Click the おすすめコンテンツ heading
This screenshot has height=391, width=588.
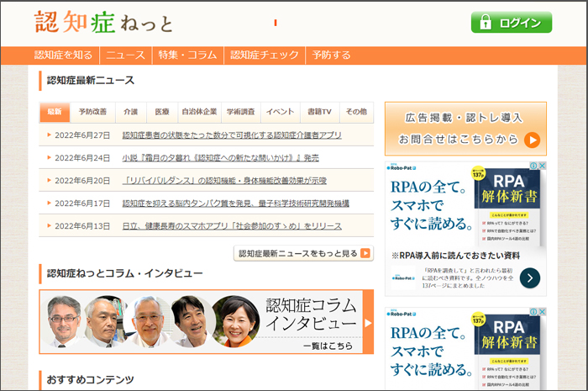(x=90, y=380)
